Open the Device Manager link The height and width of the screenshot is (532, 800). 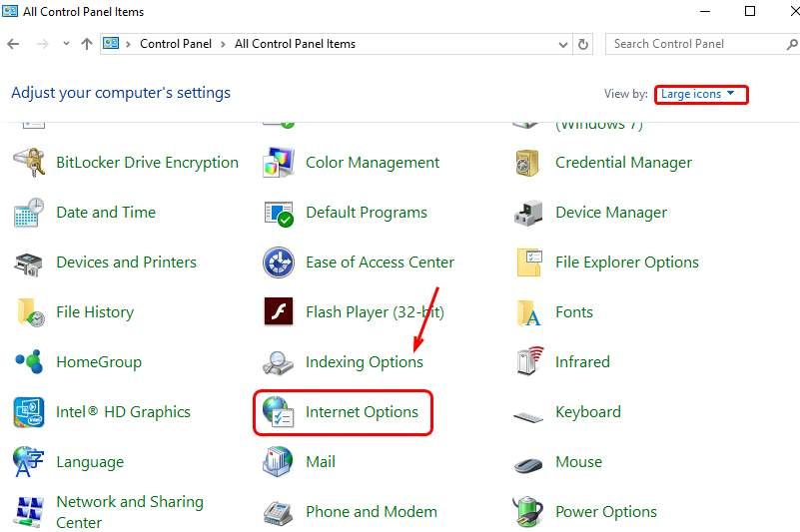click(x=610, y=213)
